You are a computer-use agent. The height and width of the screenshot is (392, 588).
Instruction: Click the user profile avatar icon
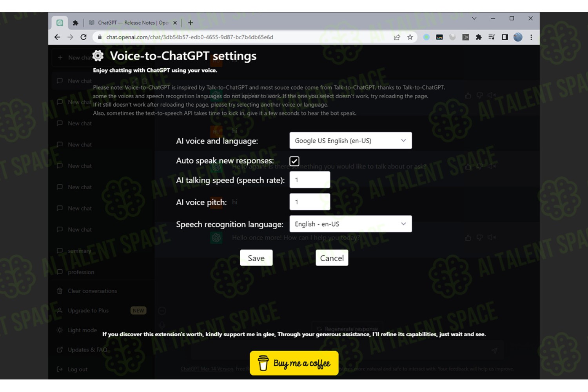[518, 37]
